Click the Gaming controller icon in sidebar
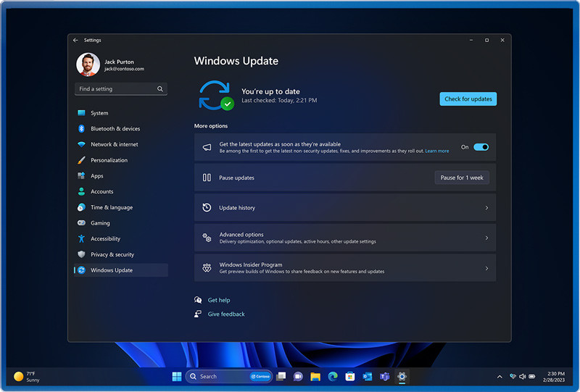Image resolution: width=580 pixels, height=392 pixels. click(82, 223)
